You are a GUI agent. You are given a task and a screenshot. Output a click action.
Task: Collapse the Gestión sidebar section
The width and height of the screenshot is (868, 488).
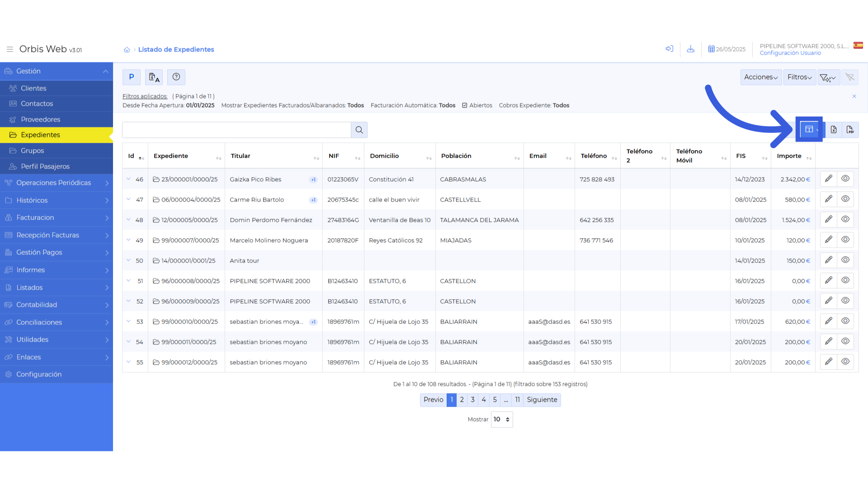(57, 71)
